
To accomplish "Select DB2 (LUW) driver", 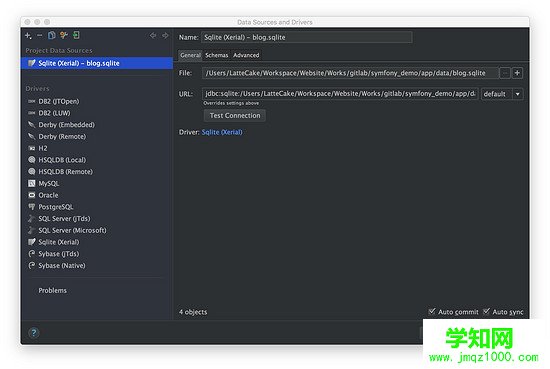I will (54, 113).
